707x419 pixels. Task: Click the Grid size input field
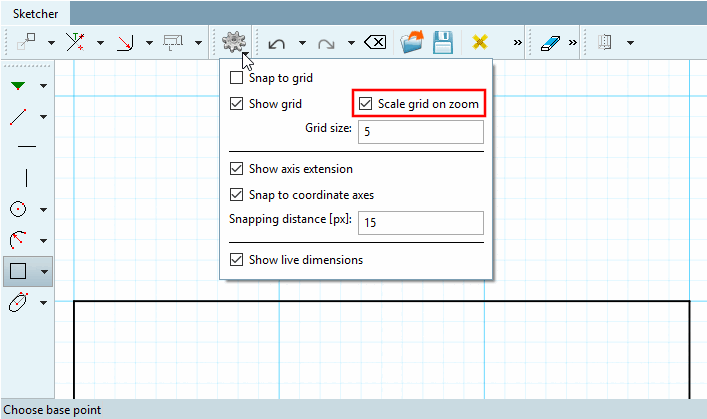pos(421,132)
